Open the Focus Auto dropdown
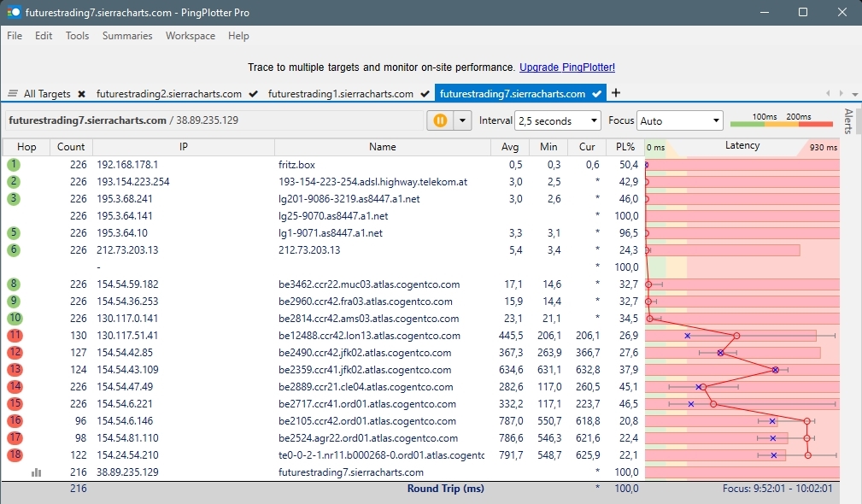862x504 pixels. point(680,121)
